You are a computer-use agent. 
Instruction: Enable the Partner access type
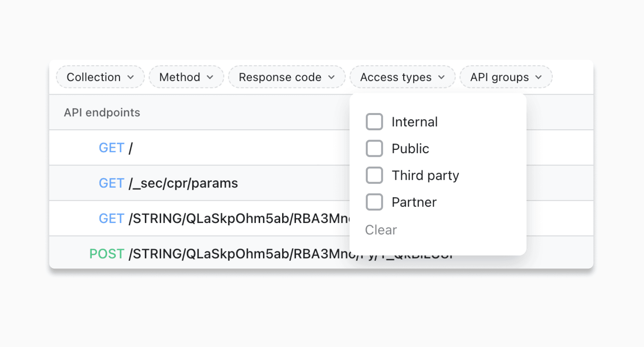[x=374, y=202]
